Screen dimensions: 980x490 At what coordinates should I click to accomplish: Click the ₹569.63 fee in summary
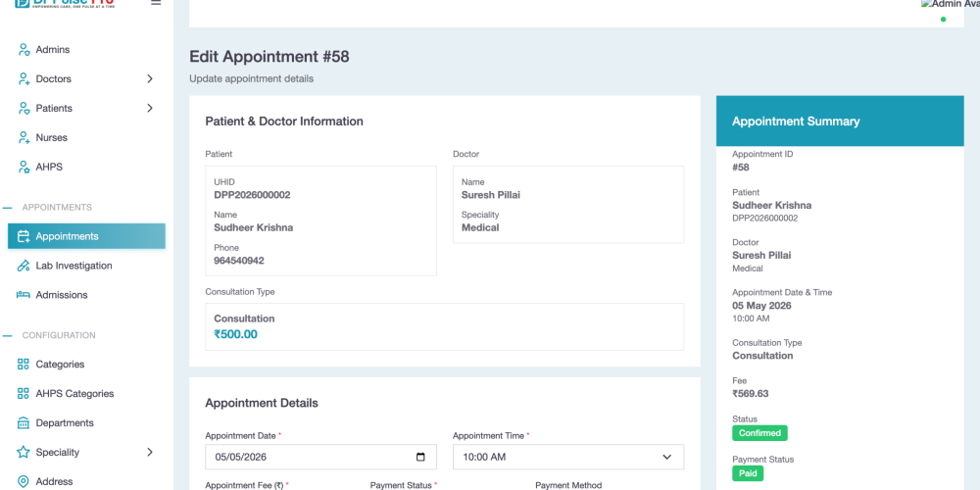click(x=751, y=394)
